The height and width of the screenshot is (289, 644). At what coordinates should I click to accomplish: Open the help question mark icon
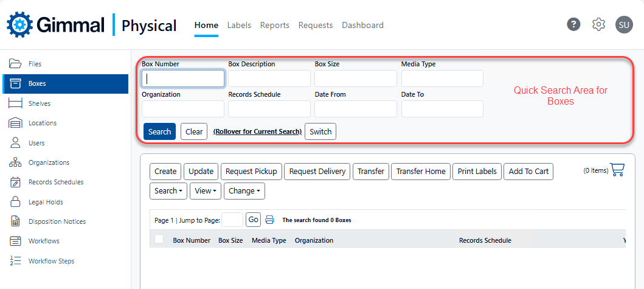tap(573, 24)
